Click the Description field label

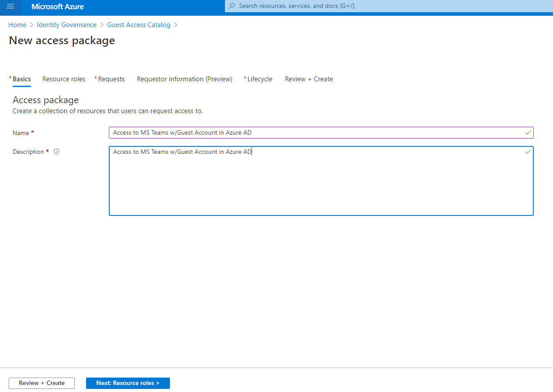[28, 152]
